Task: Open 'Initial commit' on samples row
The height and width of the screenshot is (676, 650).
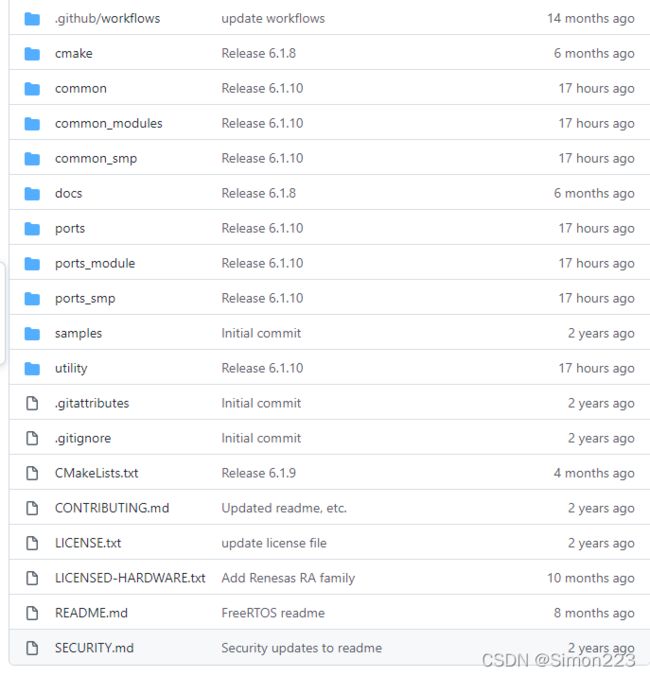Action: [261, 333]
